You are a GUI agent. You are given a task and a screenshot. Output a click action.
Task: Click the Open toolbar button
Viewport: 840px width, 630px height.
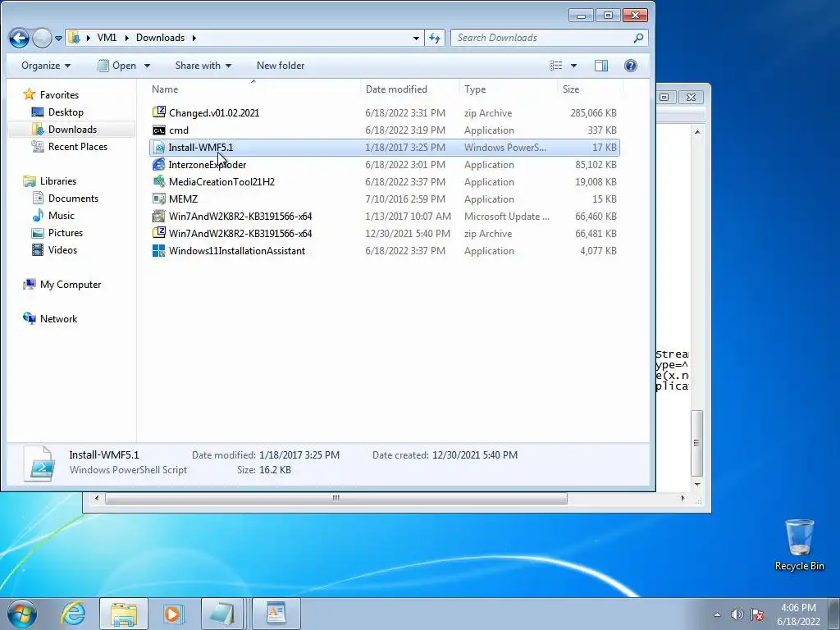(x=116, y=66)
